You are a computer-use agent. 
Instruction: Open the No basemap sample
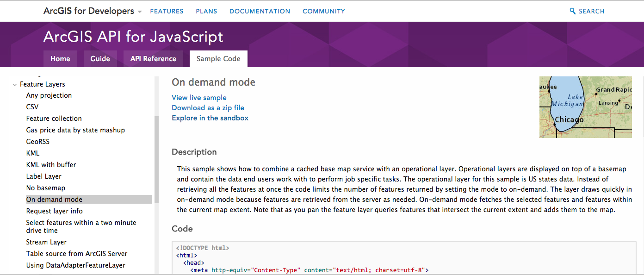tap(46, 188)
